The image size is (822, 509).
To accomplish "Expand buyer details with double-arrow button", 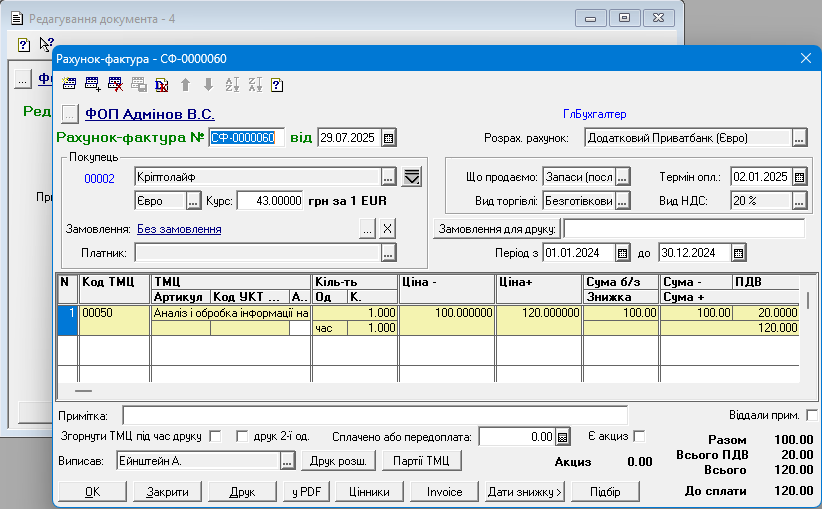I will click(411, 177).
